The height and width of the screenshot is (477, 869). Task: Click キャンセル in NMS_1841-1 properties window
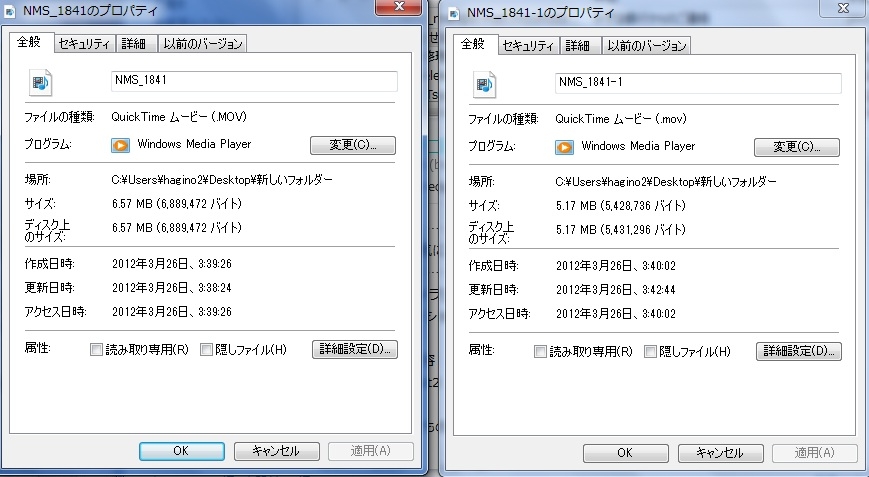[x=720, y=453]
